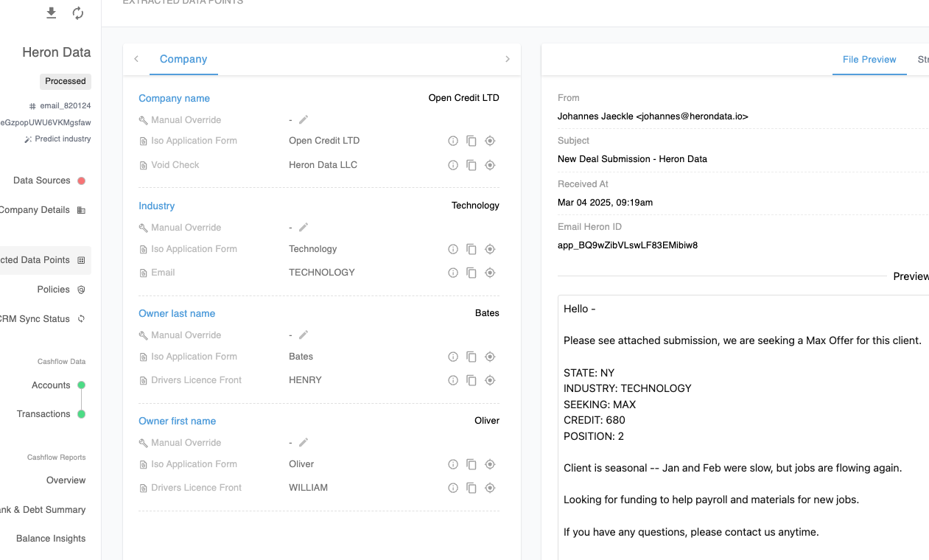Open Cashflow Overview in sidebar
This screenshot has height=560, width=929.
click(66, 480)
